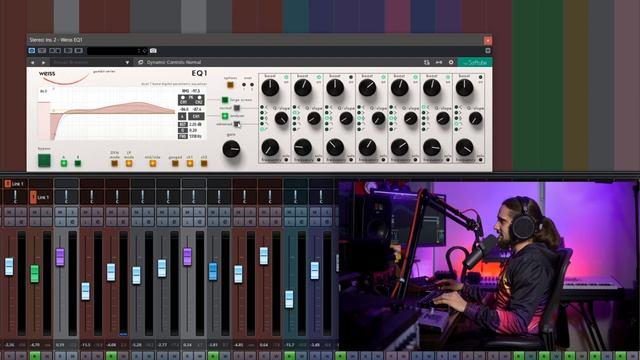
Task: Toggle the LP mode orange button
Action: (x=129, y=163)
